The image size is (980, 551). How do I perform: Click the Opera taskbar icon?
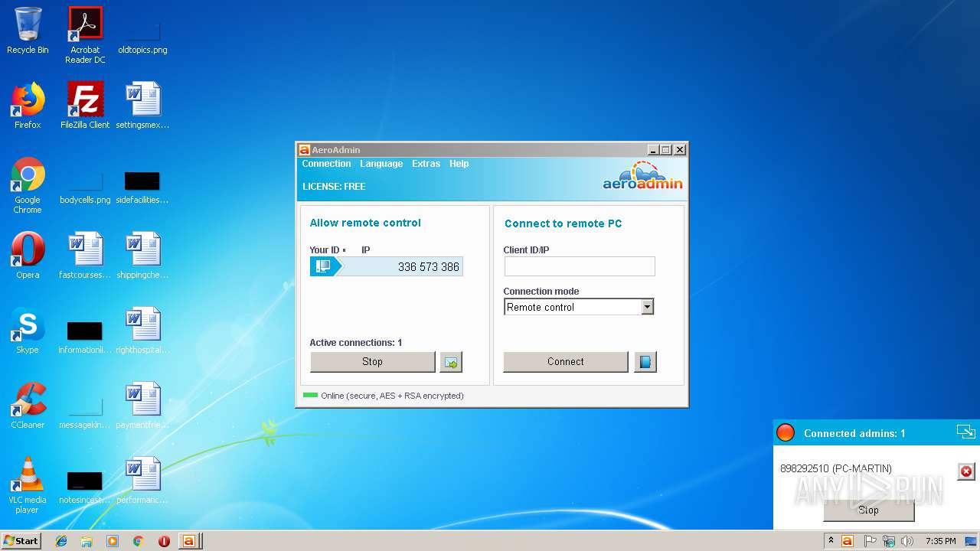[x=164, y=541]
